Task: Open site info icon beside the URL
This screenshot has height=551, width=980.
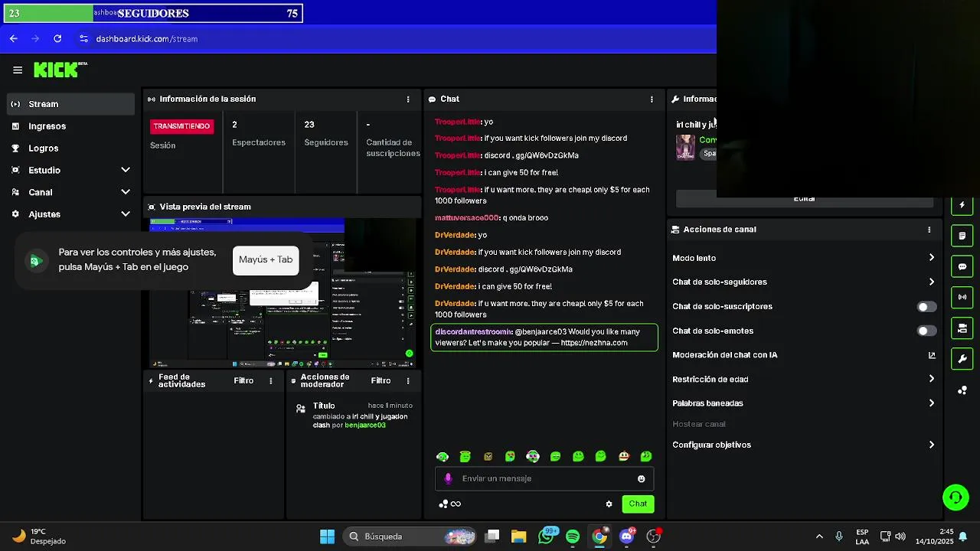Action: pyautogui.click(x=83, y=38)
